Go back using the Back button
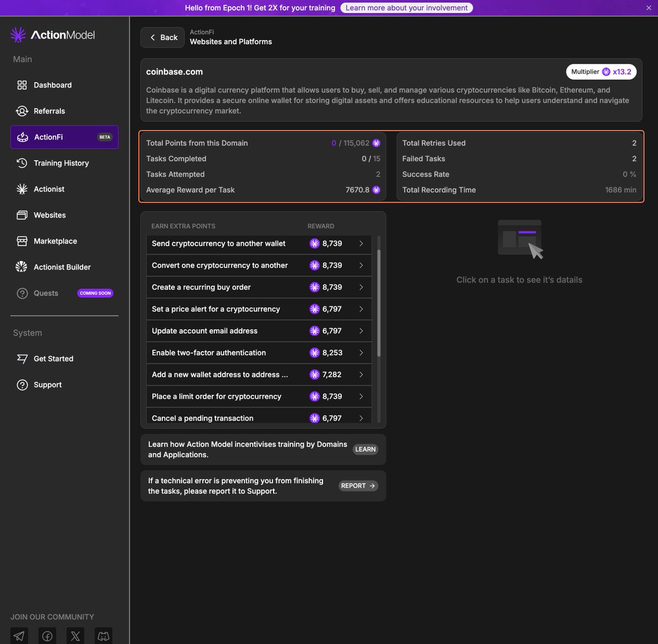658x644 pixels. (x=162, y=37)
